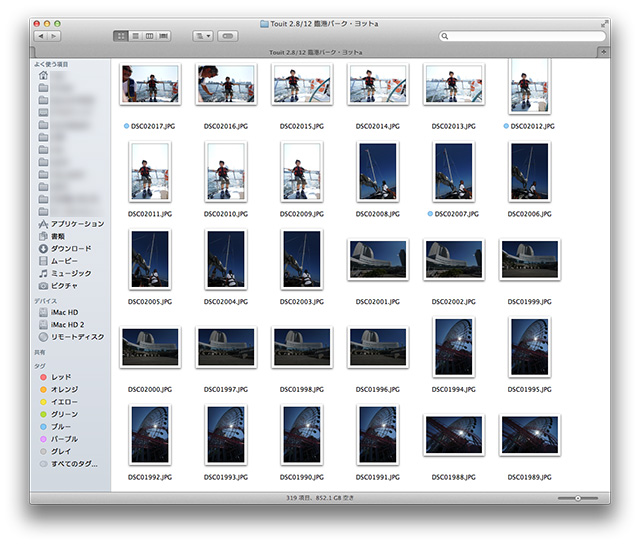Open ピクチャ in the sidebar
Image resolution: width=640 pixels, height=545 pixels.
pyautogui.click(x=58, y=286)
